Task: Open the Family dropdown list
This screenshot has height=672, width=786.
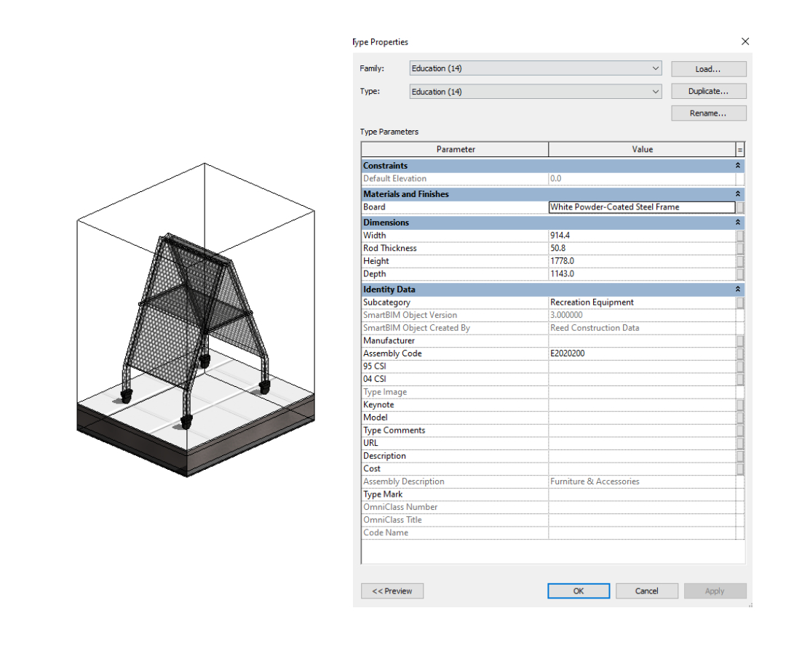Action: [x=656, y=68]
